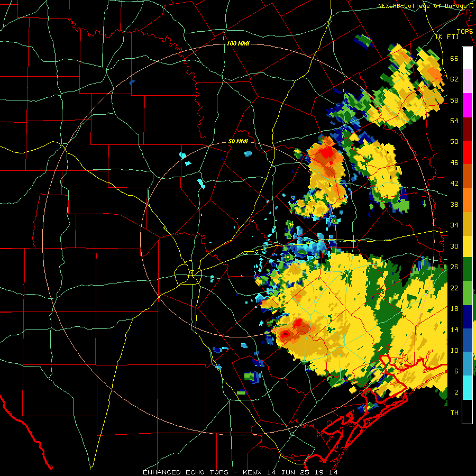Click the "22" legend value
The image size is (476, 476).
click(454, 288)
